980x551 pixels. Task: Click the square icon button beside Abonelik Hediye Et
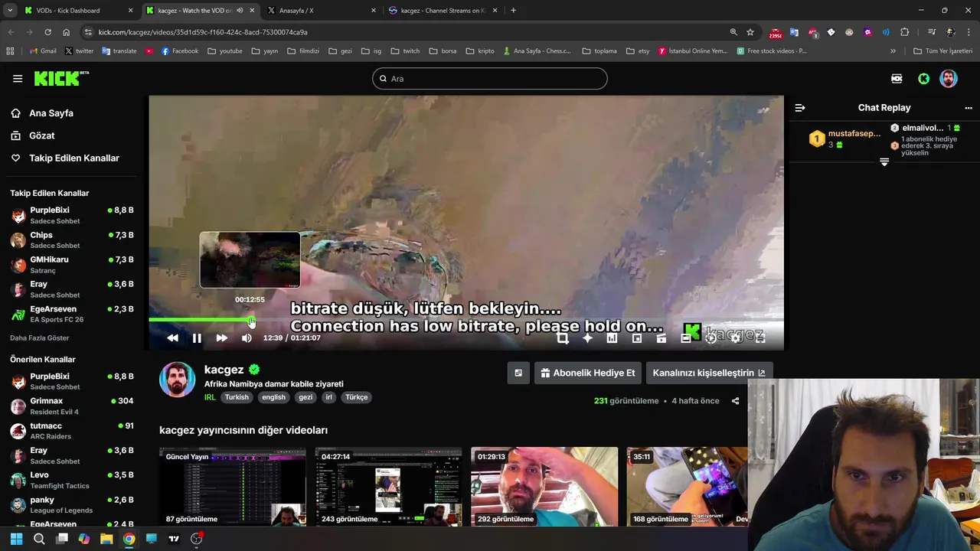click(518, 373)
